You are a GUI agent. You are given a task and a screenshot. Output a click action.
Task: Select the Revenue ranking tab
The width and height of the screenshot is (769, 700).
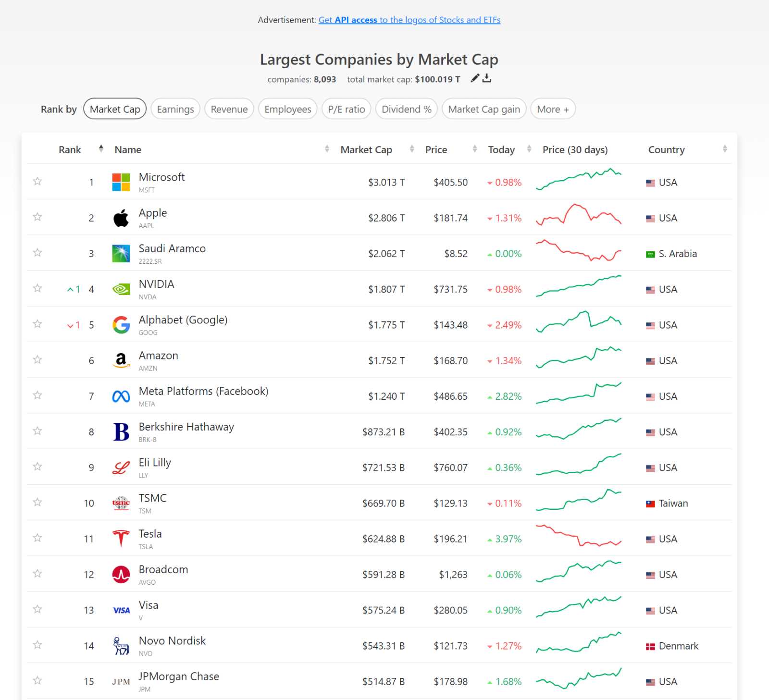click(x=229, y=109)
